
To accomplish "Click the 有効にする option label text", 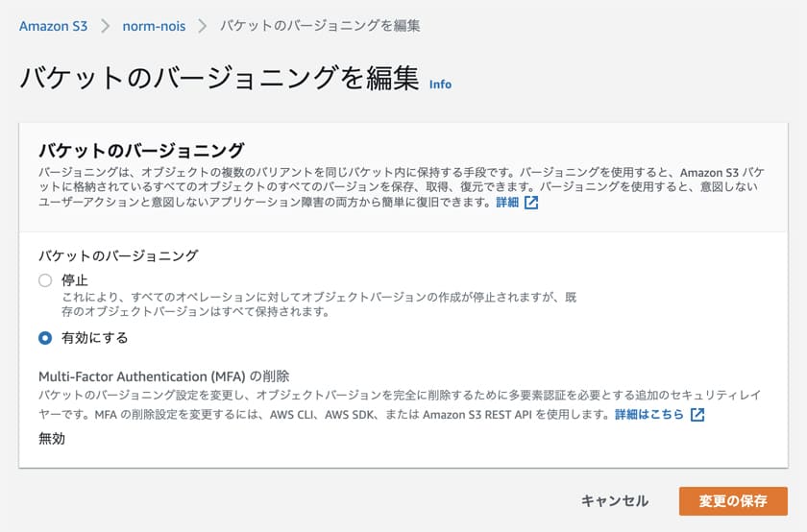I will pos(94,338).
